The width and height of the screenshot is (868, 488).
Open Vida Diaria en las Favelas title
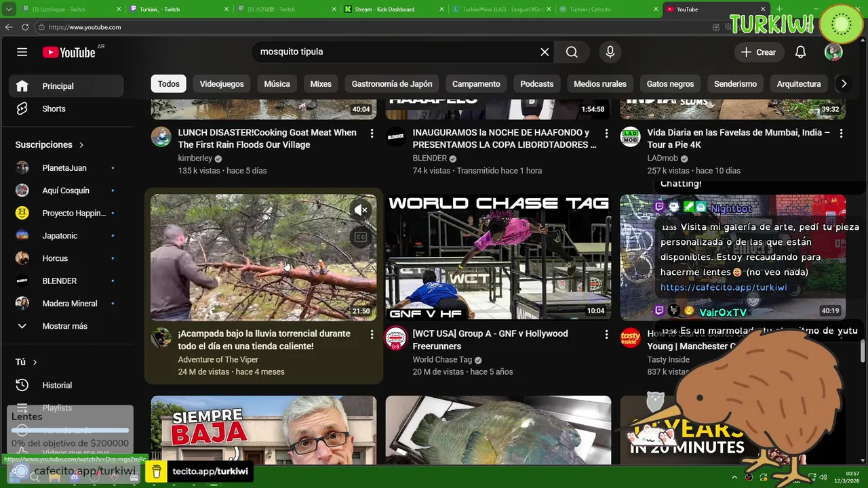point(738,138)
